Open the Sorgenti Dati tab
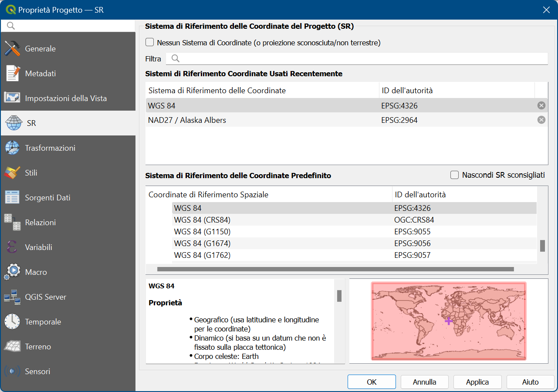This screenshot has height=392, width=558. point(68,198)
